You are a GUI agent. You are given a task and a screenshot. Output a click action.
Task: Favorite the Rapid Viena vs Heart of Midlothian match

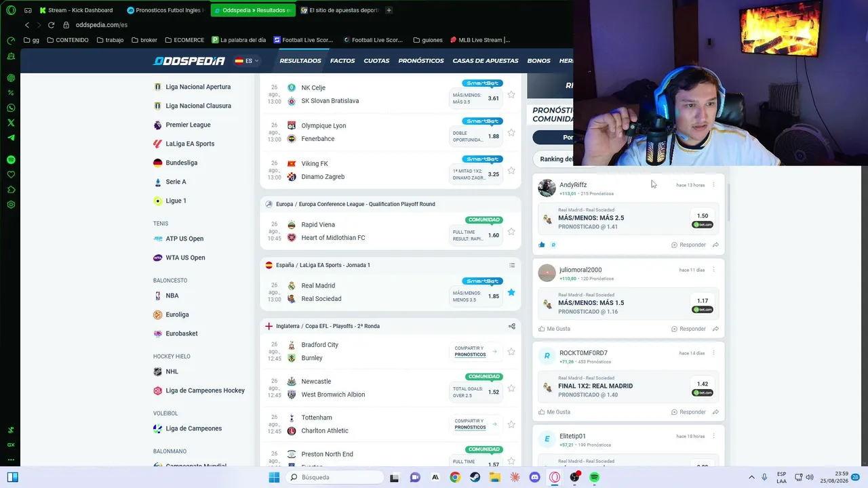point(511,232)
